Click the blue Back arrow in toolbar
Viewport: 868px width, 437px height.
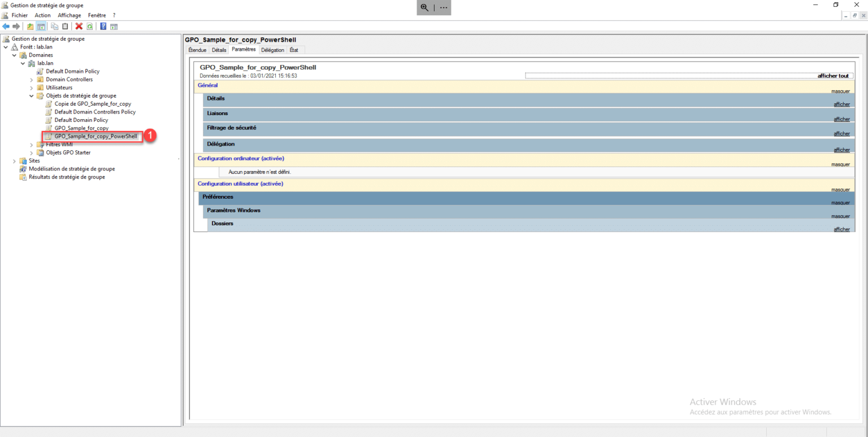6,27
